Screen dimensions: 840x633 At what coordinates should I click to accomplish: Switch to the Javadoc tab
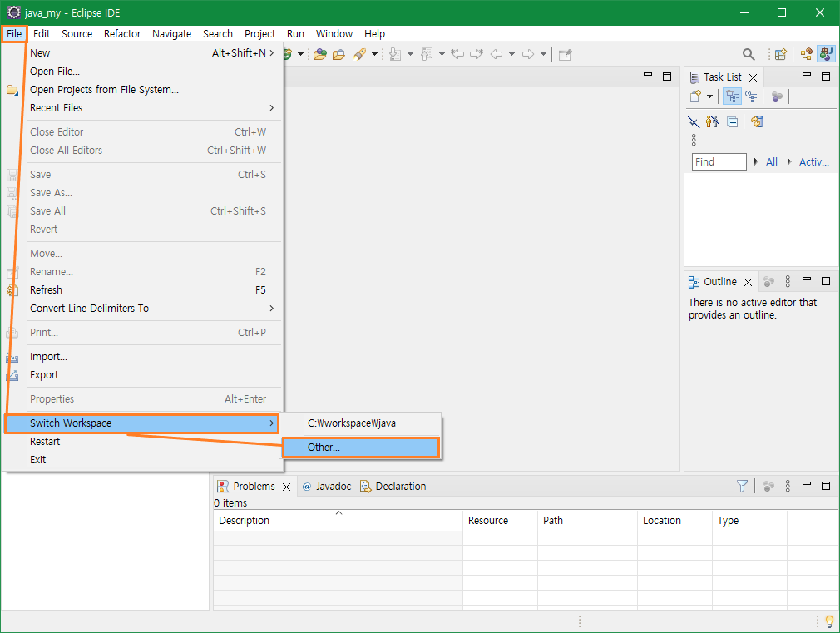click(327, 486)
